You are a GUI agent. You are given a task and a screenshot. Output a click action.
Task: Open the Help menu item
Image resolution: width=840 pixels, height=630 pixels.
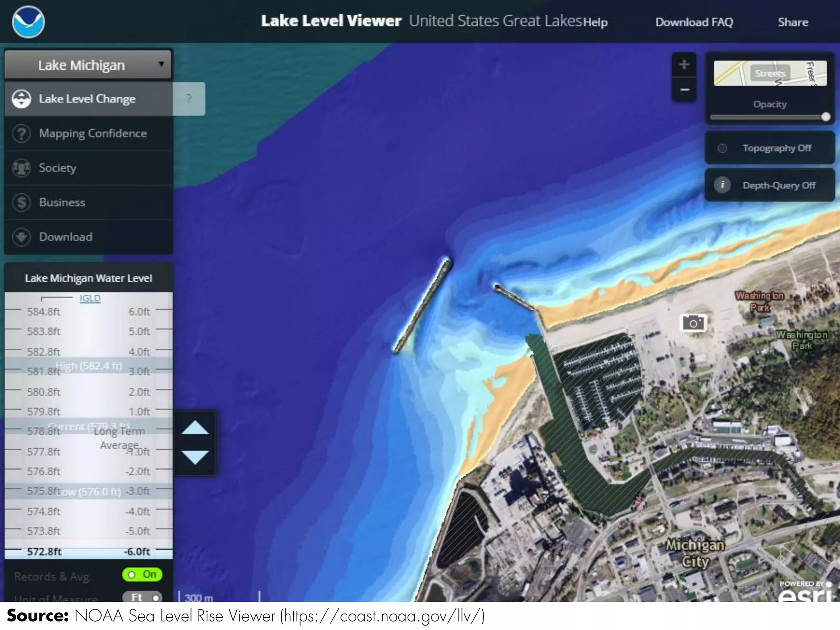click(x=595, y=22)
